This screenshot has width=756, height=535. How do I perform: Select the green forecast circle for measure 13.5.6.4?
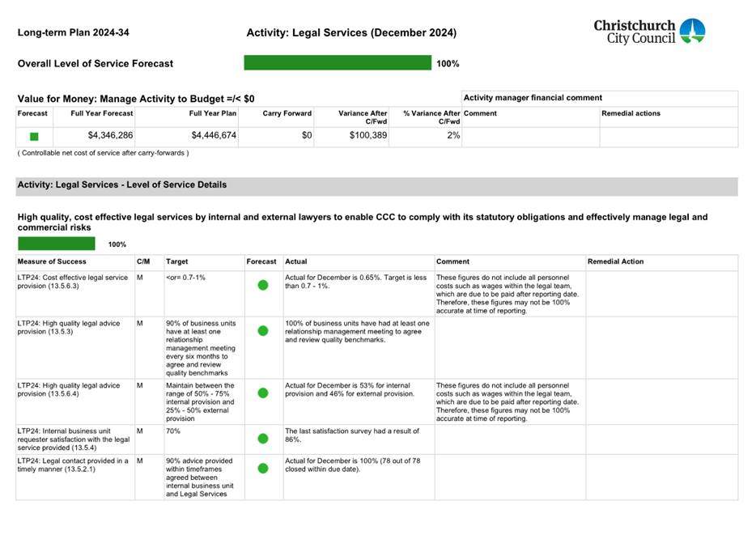tap(262, 393)
